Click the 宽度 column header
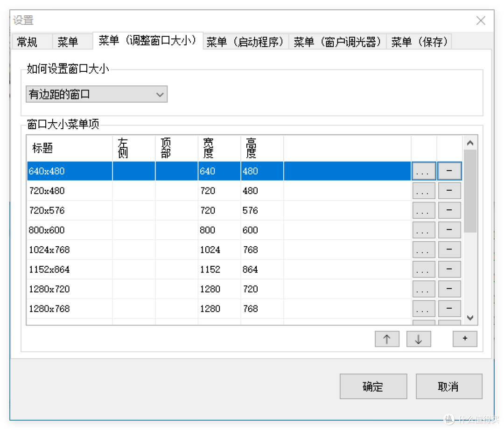The height and width of the screenshot is (430, 504). (219, 148)
